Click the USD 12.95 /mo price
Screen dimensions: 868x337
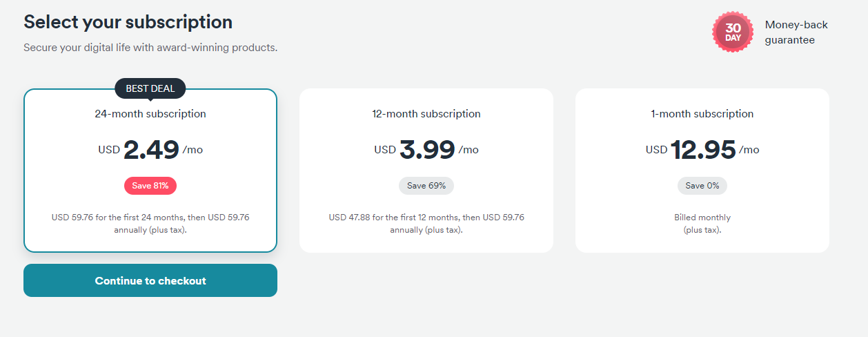tap(702, 150)
